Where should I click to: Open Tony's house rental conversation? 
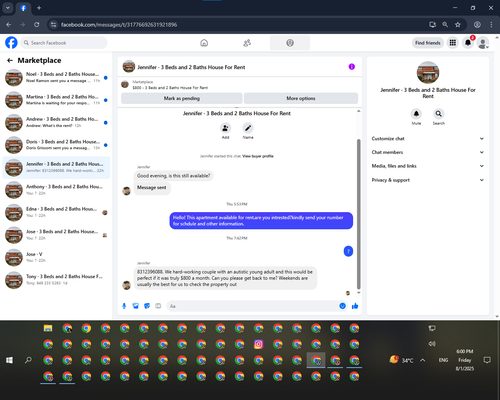[57, 279]
